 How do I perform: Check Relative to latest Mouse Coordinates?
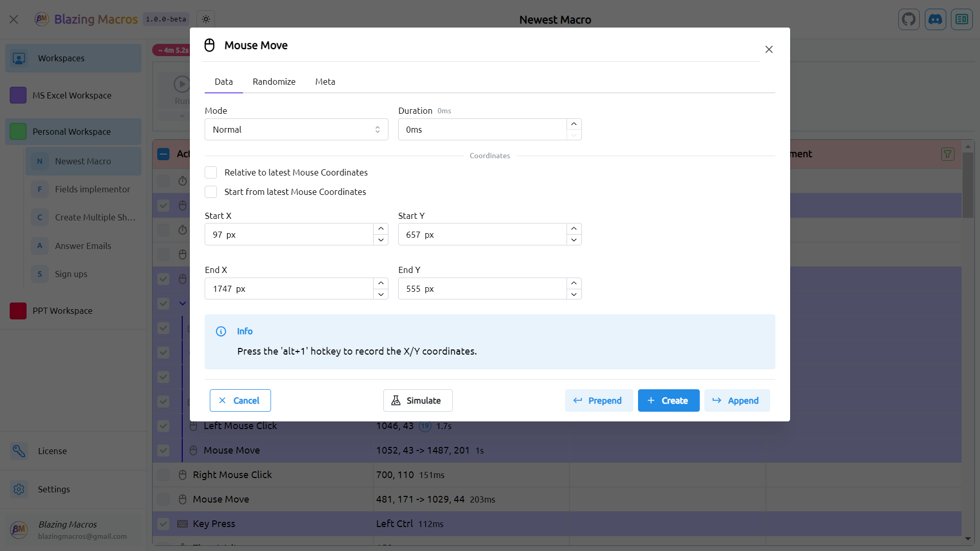point(211,172)
